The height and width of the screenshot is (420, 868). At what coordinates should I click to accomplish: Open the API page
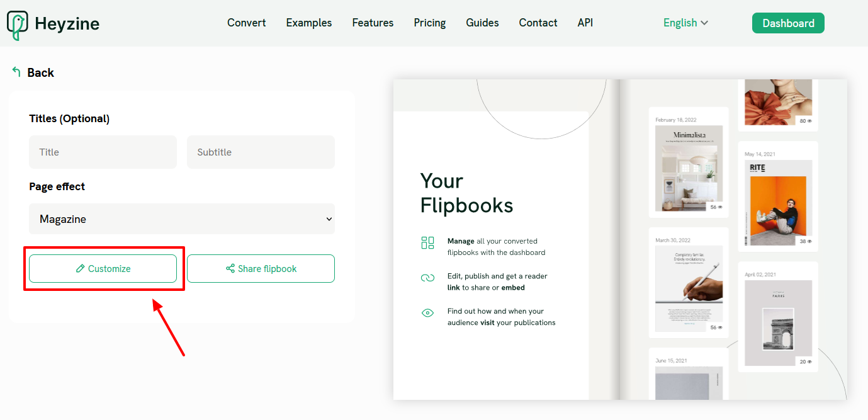coord(585,23)
